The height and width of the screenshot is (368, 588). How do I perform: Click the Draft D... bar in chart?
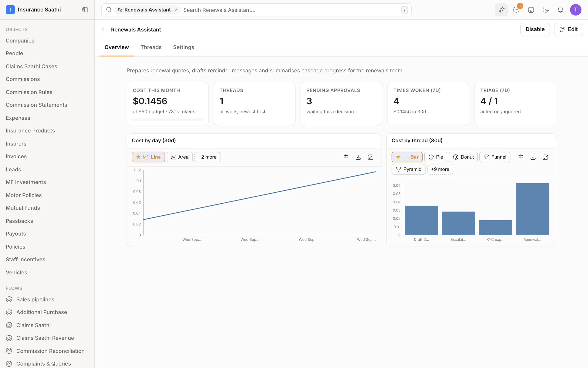click(x=421, y=220)
